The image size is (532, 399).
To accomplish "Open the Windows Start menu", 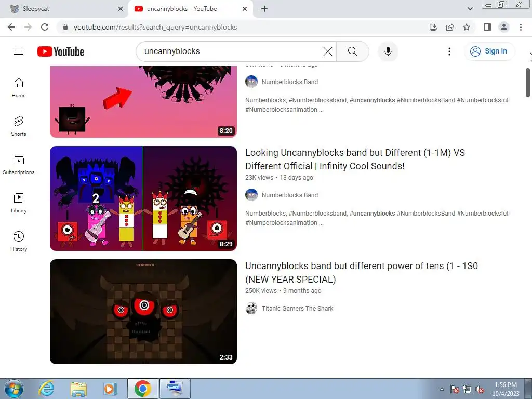I will pos(14,389).
